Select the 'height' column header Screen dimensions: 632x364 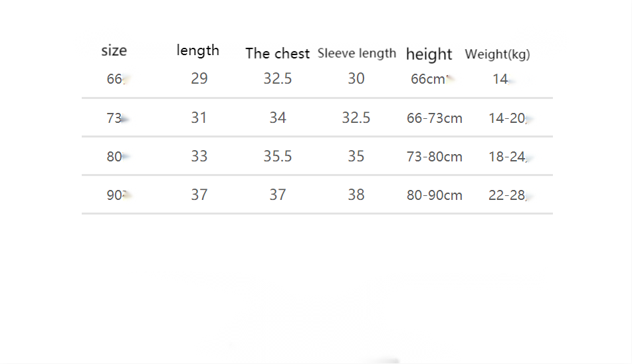coord(429,54)
